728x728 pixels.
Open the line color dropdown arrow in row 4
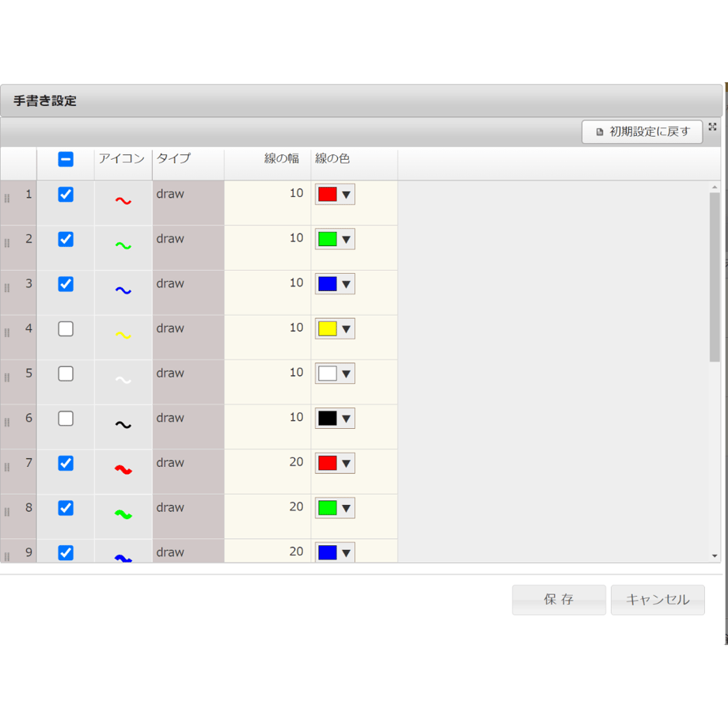pyautogui.click(x=347, y=329)
